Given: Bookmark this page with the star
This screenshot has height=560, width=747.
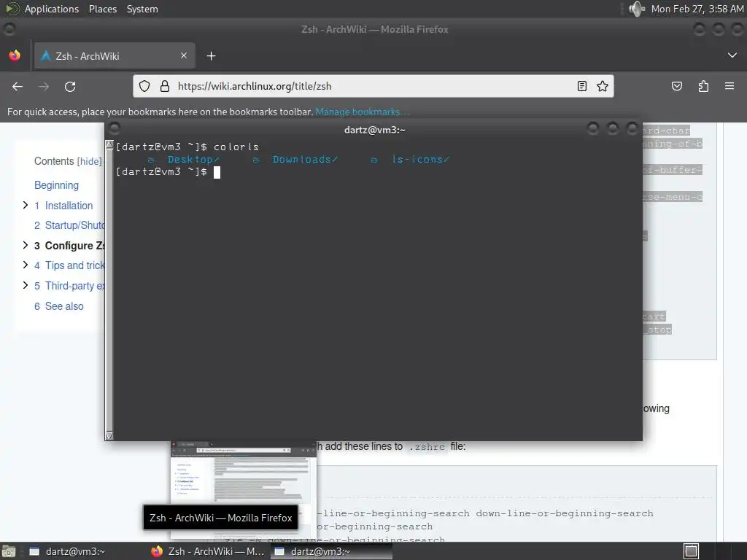Looking at the screenshot, I should click(603, 86).
